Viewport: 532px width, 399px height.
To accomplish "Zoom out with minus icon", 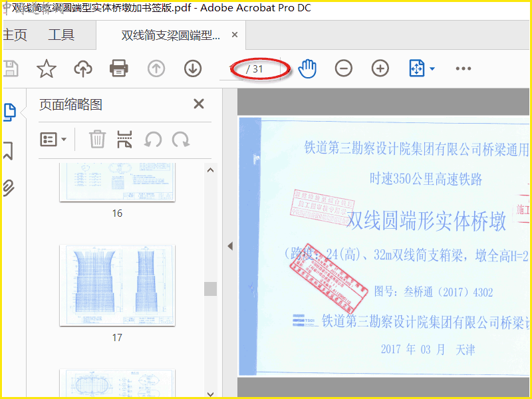I will pyautogui.click(x=343, y=68).
